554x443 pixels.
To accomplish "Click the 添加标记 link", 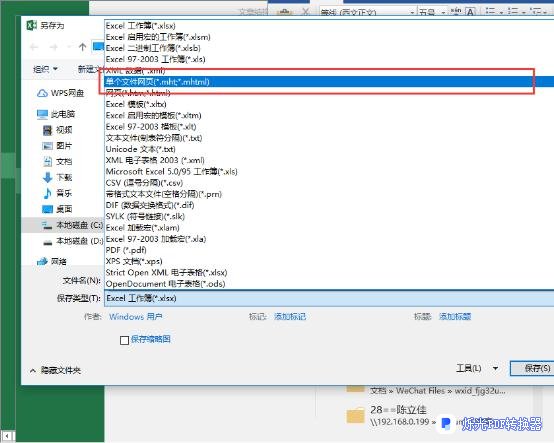I will pos(290,317).
